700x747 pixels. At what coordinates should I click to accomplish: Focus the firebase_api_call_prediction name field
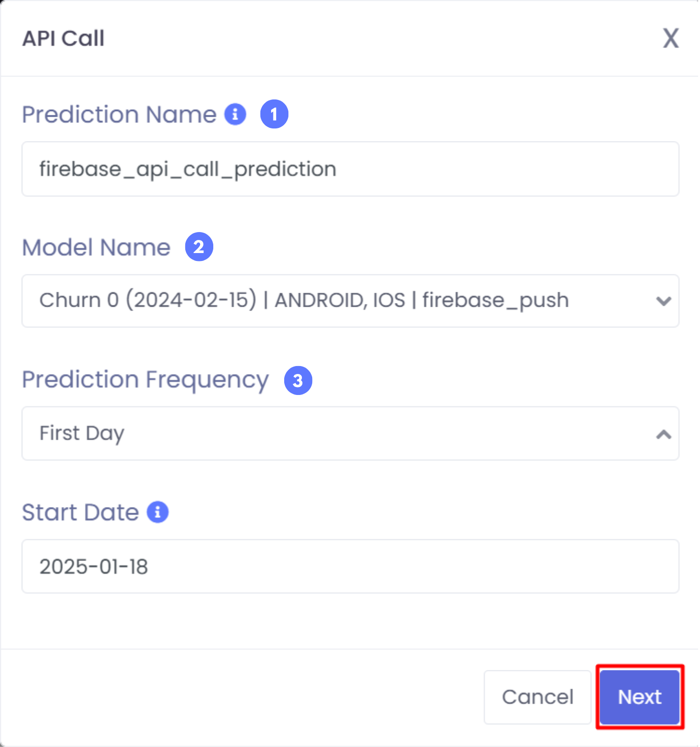point(350,169)
